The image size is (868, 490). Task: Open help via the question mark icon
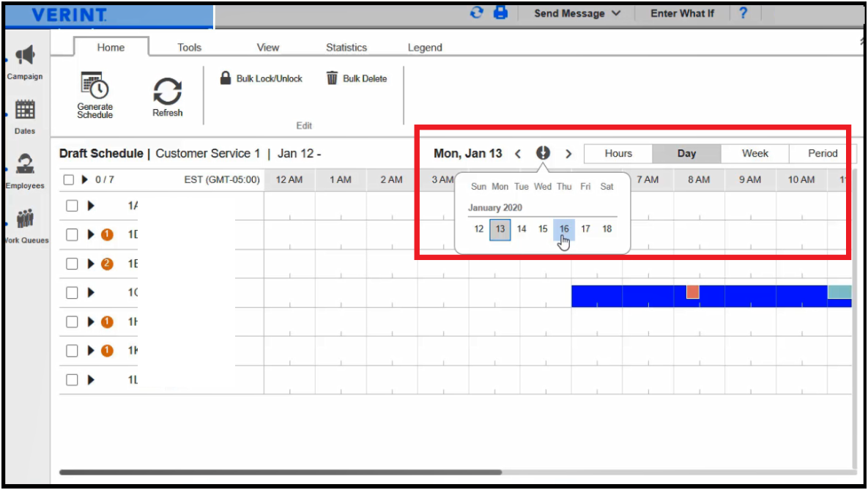click(x=743, y=12)
